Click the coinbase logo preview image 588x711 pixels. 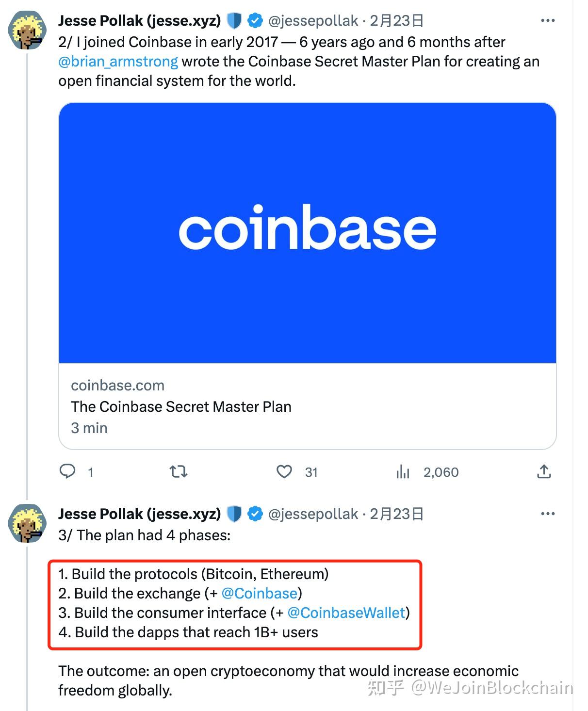coord(307,232)
